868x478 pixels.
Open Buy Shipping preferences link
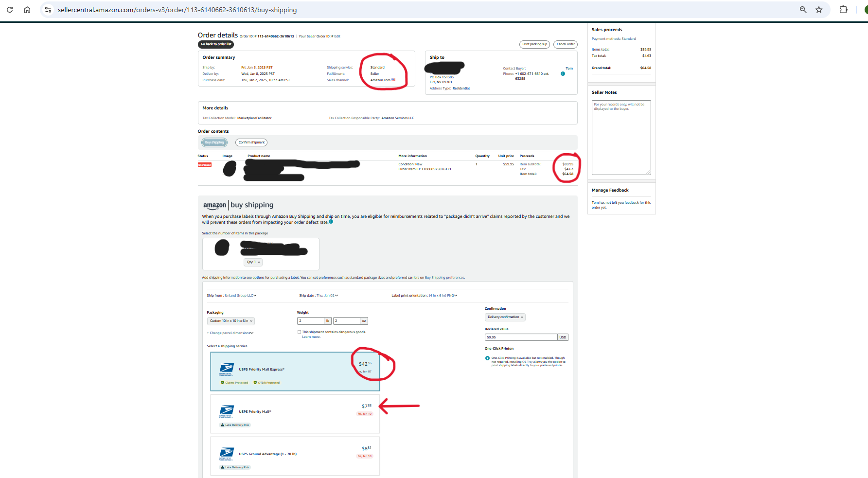click(444, 278)
